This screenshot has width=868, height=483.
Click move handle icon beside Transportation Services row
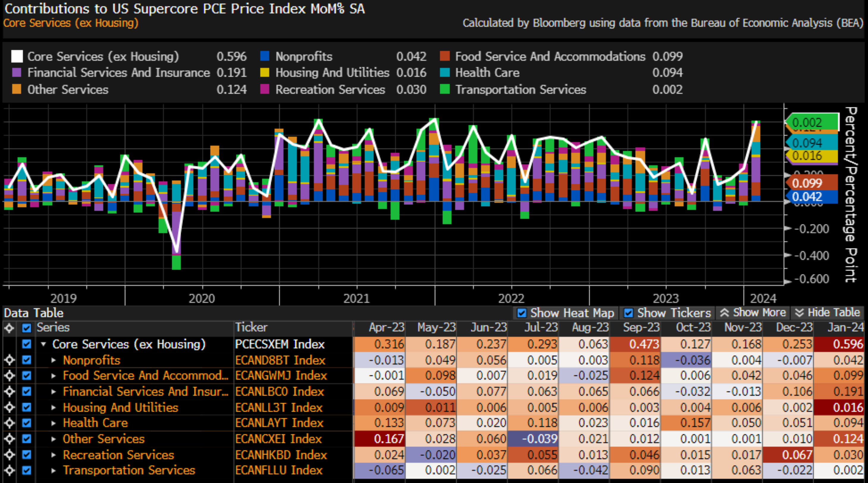10,470
